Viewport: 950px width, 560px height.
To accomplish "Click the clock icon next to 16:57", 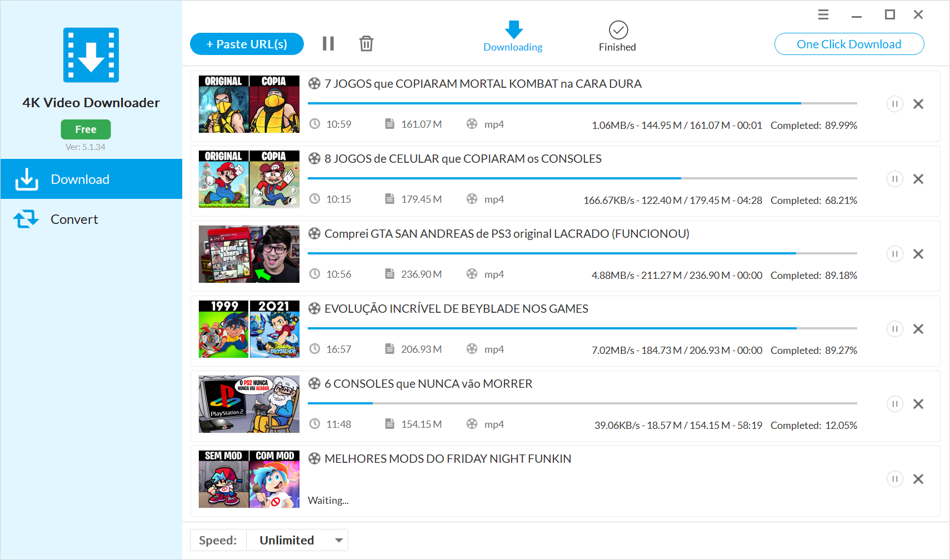I will (x=314, y=349).
